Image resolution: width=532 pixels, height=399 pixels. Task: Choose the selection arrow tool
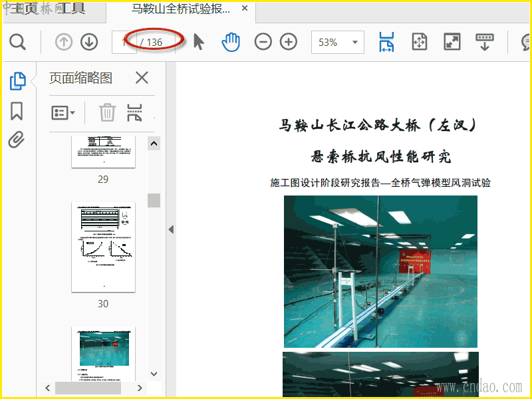pos(199,42)
